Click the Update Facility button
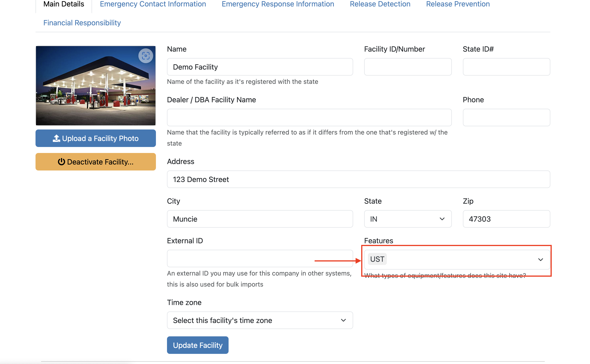 tap(197, 345)
